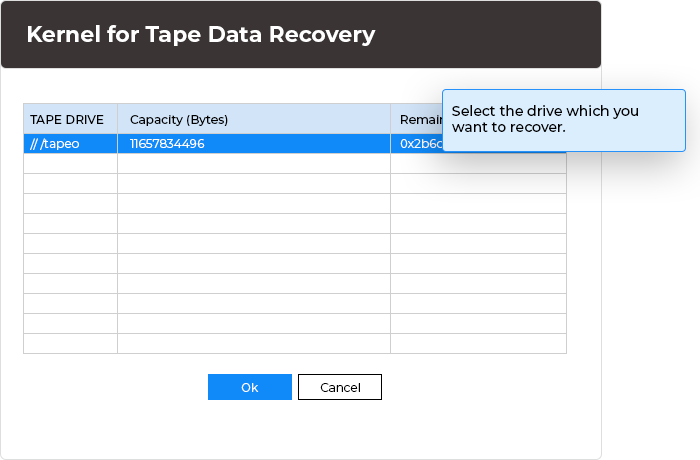The width and height of the screenshot is (700, 460).
Task: Click the capacity value 11657834496
Action: pos(167,144)
